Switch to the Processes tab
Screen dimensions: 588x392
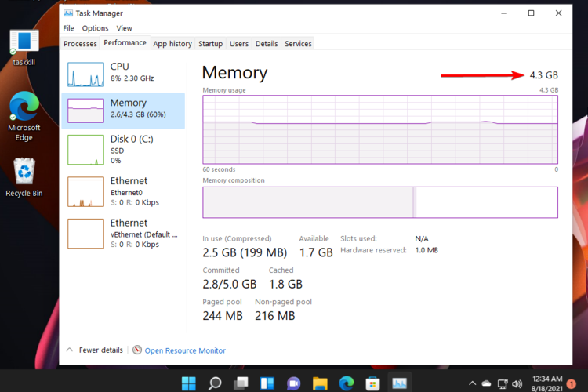80,44
